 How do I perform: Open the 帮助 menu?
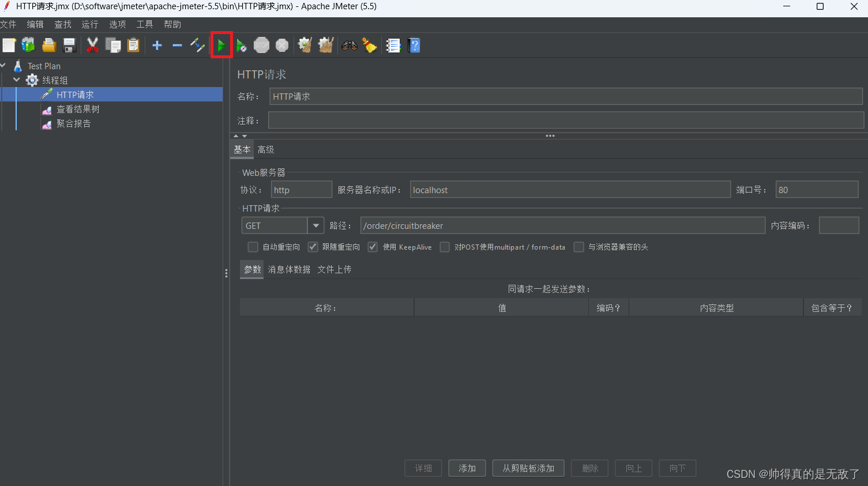pyautogui.click(x=172, y=24)
